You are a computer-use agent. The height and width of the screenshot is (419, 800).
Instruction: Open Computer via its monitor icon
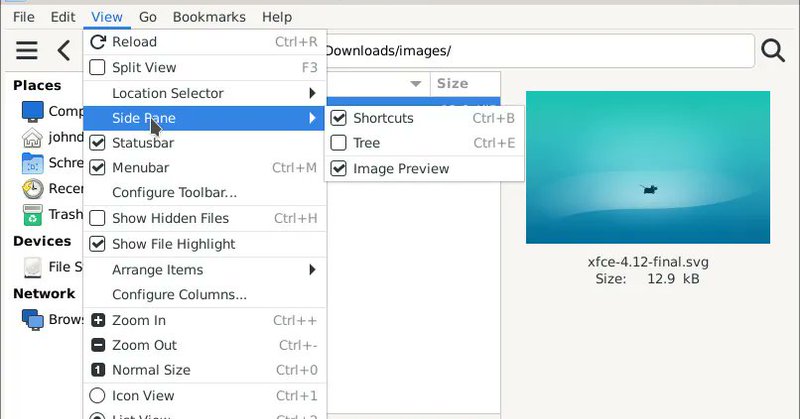click(x=33, y=111)
